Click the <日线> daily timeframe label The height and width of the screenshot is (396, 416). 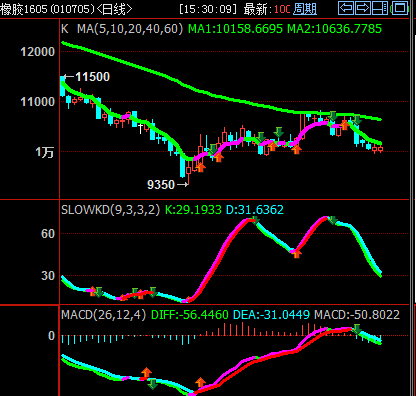pos(114,9)
